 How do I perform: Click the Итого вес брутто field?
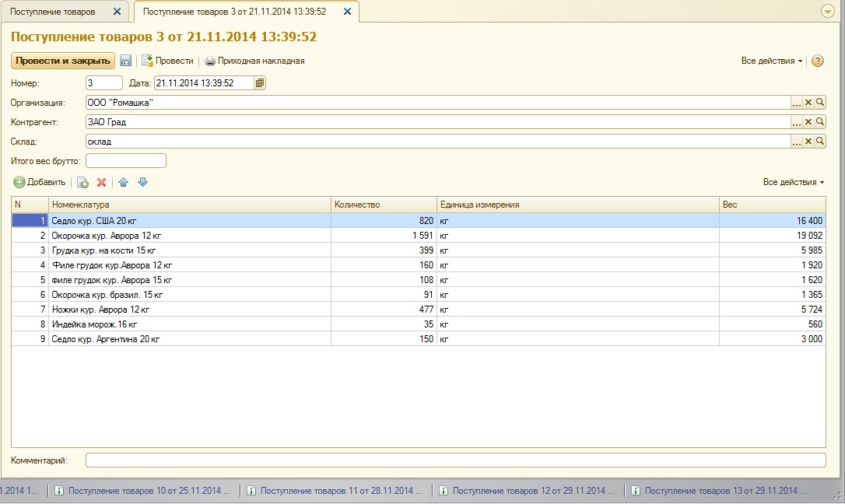coord(126,161)
